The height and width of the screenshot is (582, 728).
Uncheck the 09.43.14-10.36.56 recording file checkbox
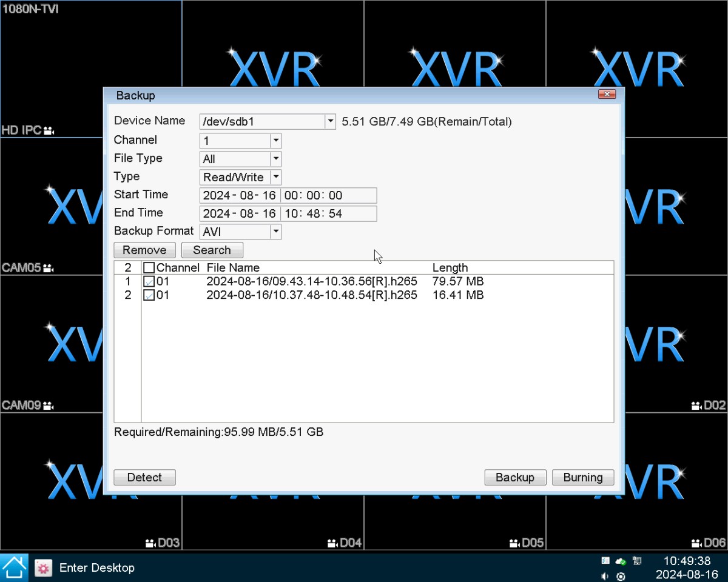[149, 282]
